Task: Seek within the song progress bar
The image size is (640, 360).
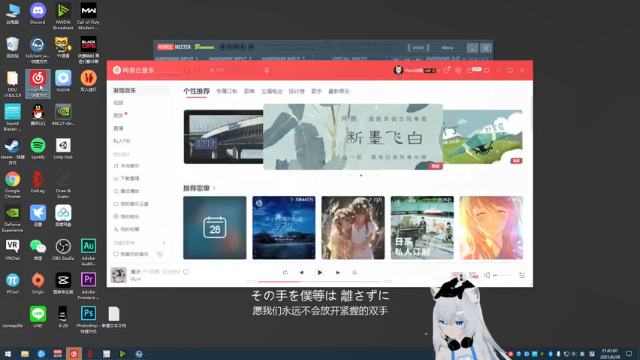Action: point(320,281)
